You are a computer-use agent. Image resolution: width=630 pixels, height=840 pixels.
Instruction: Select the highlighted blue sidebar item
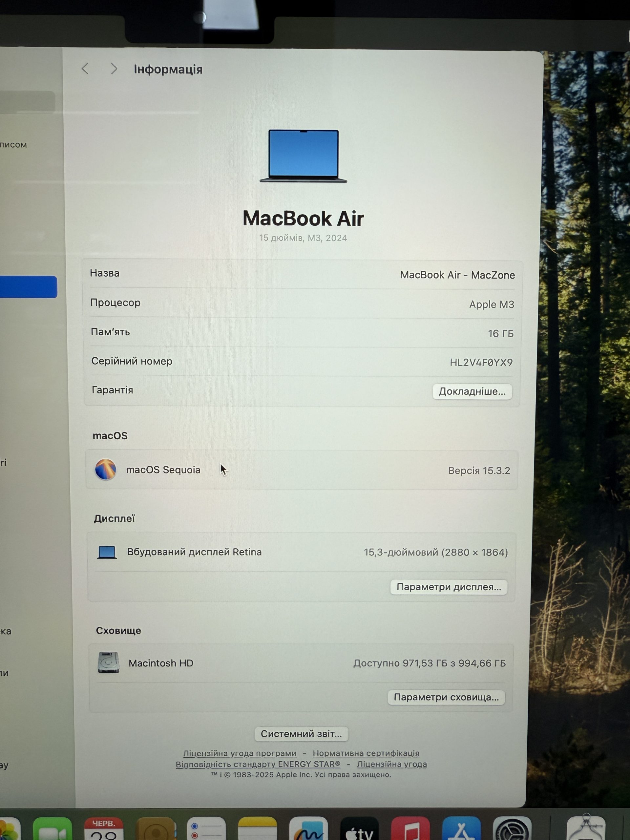pos(29,287)
